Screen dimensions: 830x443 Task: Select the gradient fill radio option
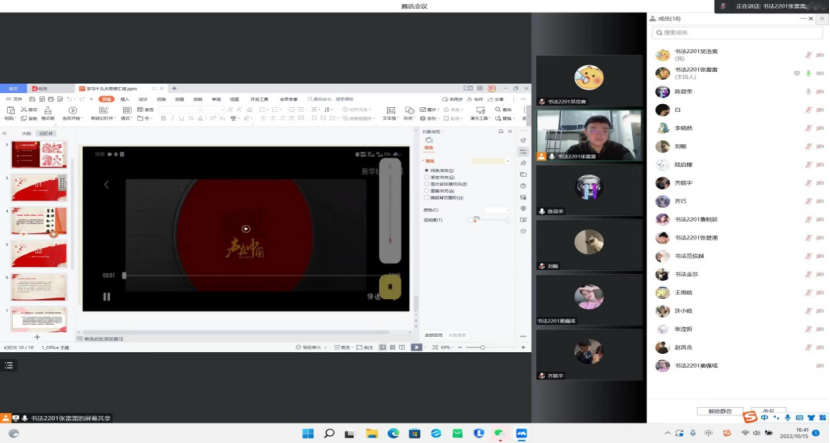pos(427,178)
